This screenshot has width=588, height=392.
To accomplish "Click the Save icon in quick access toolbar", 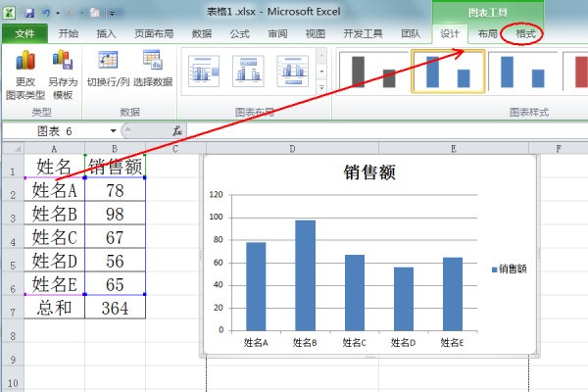I will pos(29,14).
